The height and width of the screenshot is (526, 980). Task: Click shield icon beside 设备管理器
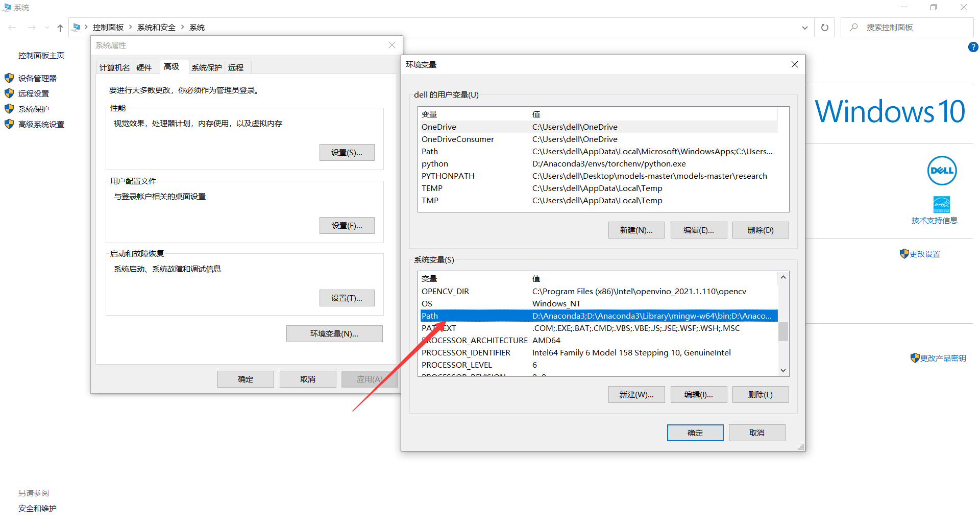9,78
